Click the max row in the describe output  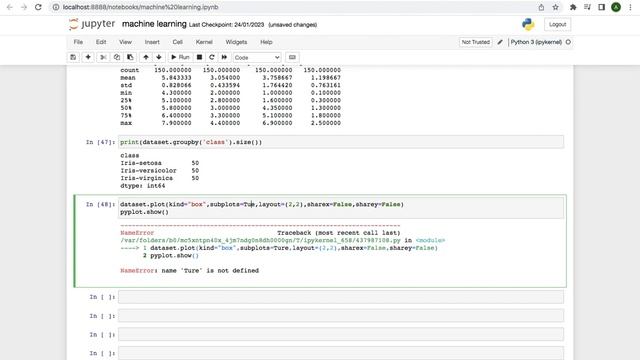[x=230, y=123]
